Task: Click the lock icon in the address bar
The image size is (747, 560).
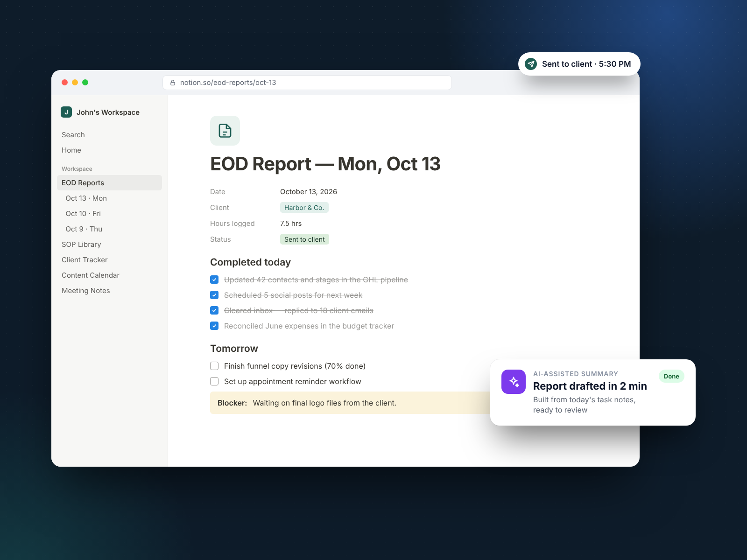Action: [173, 83]
